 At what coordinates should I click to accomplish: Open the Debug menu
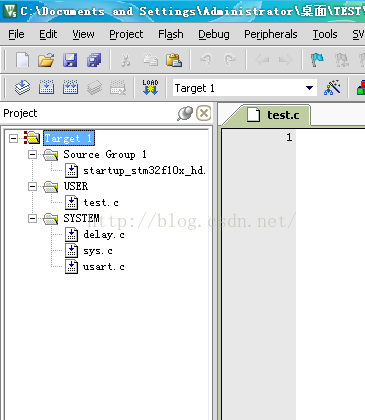pyautogui.click(x=214, y=34)
